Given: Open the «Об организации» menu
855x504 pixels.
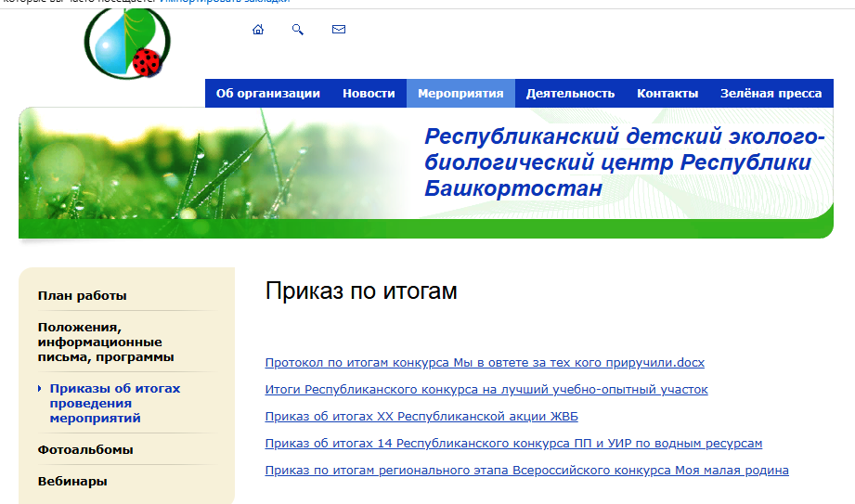Looking at the screenshot, I should 267,93.
